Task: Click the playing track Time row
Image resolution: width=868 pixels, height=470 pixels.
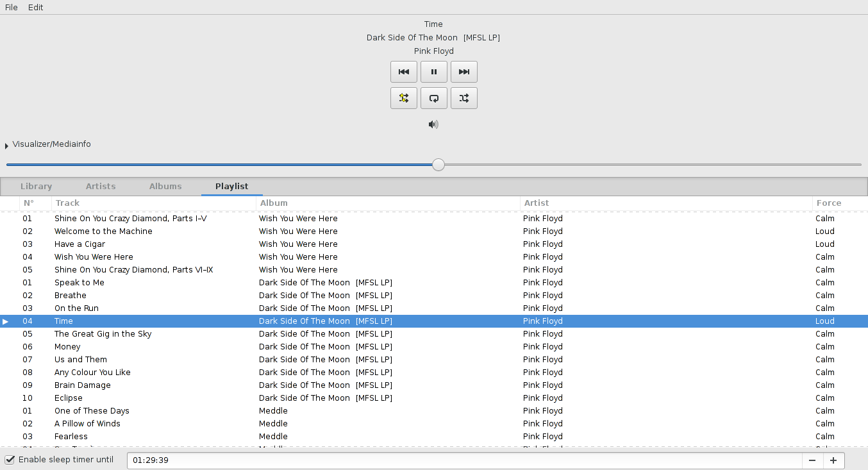Action: (434, 321)
